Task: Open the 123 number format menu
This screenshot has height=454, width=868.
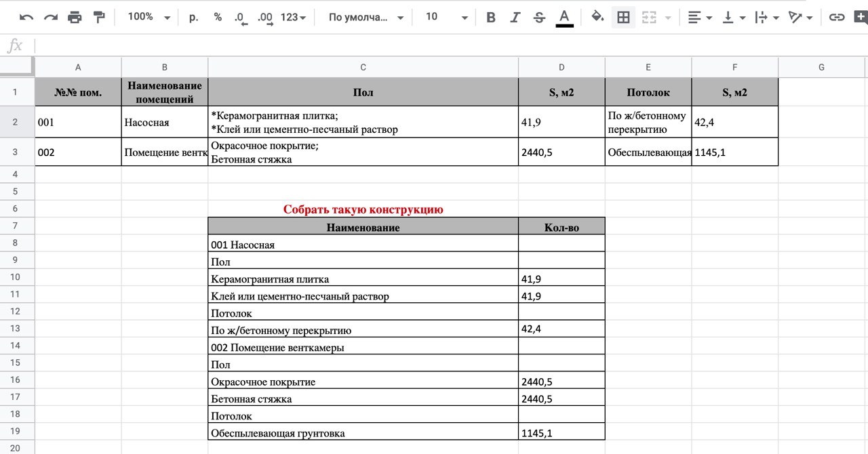Action: click(293, 17)
